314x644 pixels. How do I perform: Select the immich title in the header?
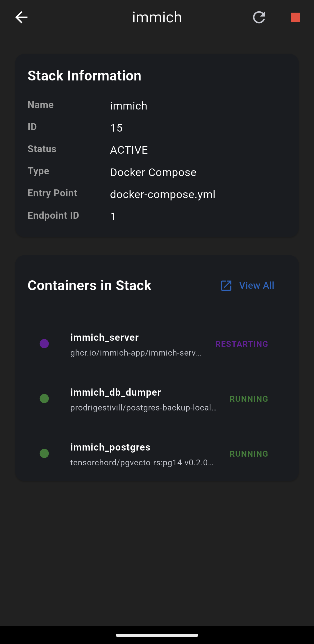(x=157, y=17)
